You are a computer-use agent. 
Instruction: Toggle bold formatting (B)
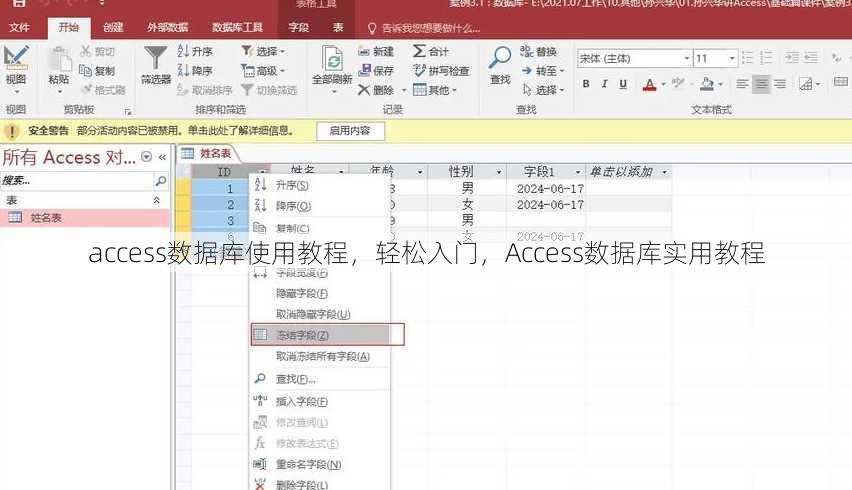(x=586, y=84)
